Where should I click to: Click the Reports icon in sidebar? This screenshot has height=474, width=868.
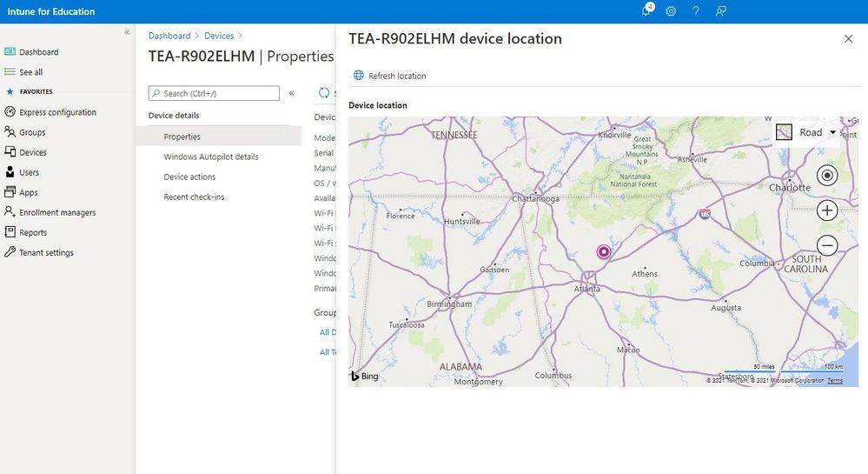pyautogui.click(x=10, y=231)
